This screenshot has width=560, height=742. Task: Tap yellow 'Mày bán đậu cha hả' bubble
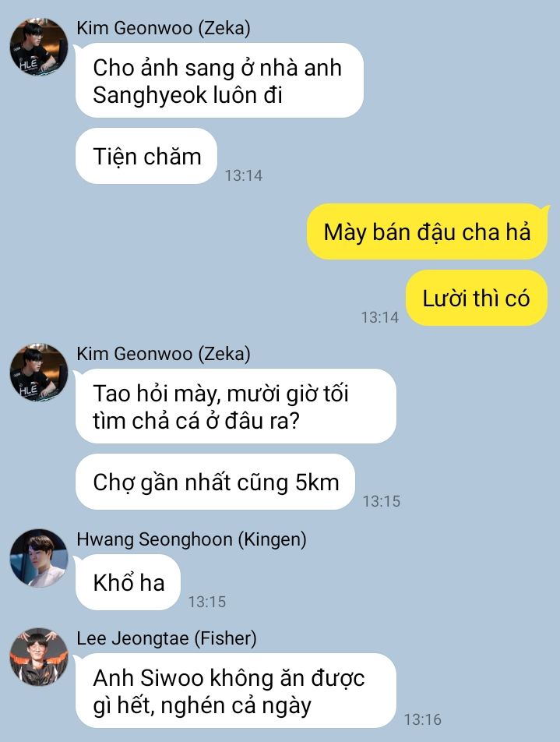pos(427,232)
